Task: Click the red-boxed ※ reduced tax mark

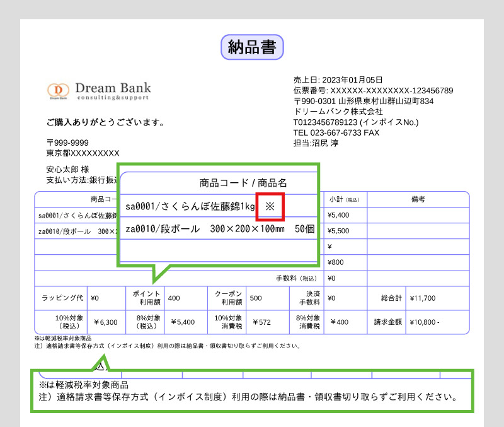Action: point(270,207)
